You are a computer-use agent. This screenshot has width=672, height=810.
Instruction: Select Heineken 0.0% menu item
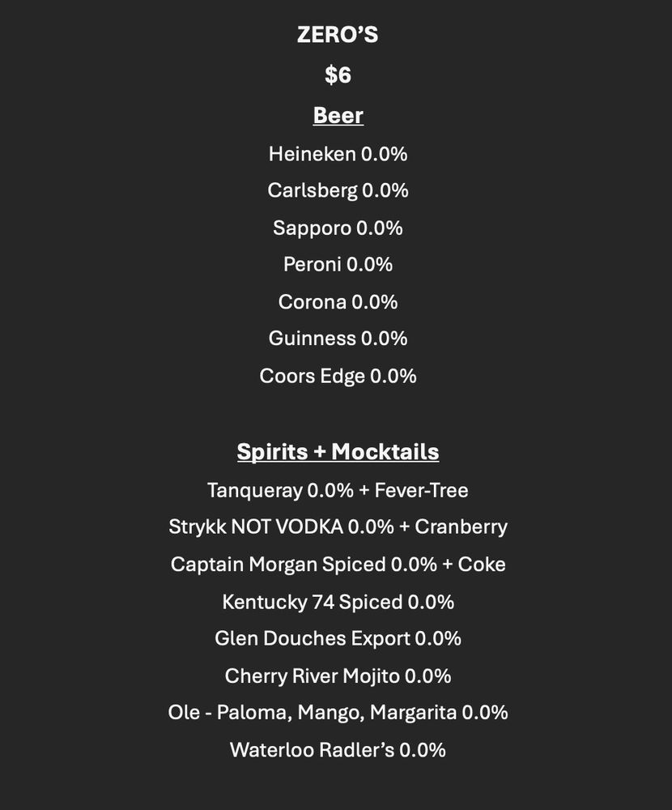(x=338, y=154)
